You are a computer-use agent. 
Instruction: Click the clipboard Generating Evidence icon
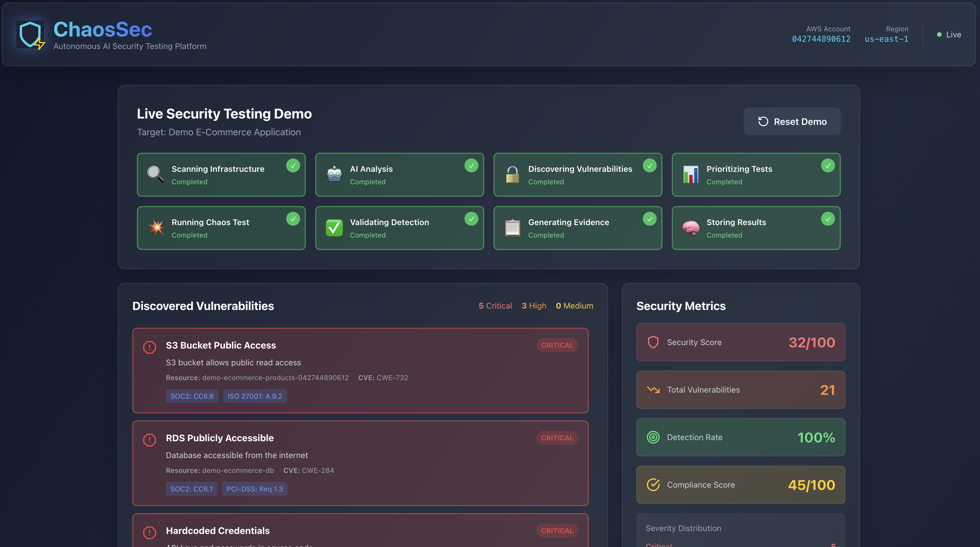(x=512, y=228)
